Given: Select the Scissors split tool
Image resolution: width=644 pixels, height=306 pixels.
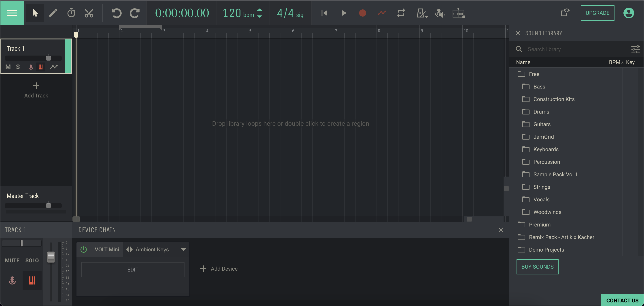Looking at the screenshot, I should 89,13.
